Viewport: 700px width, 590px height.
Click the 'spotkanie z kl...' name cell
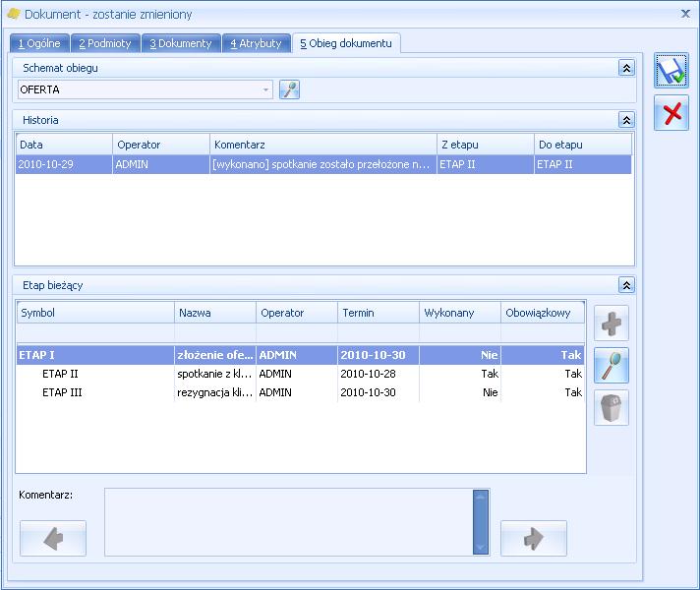(x=215, y=374)
